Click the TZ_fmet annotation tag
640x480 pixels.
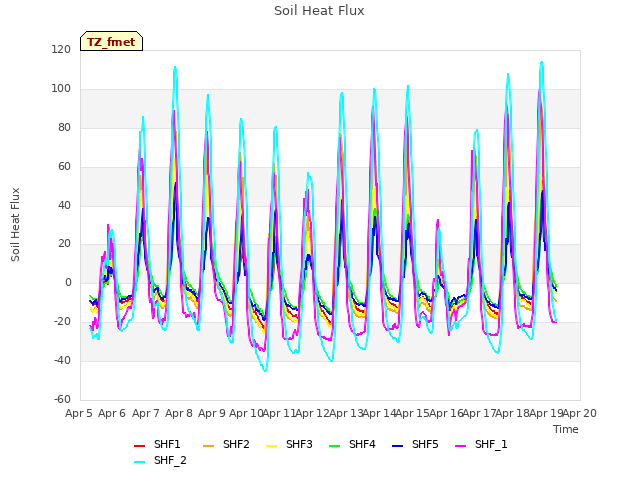tap(111, 41)
